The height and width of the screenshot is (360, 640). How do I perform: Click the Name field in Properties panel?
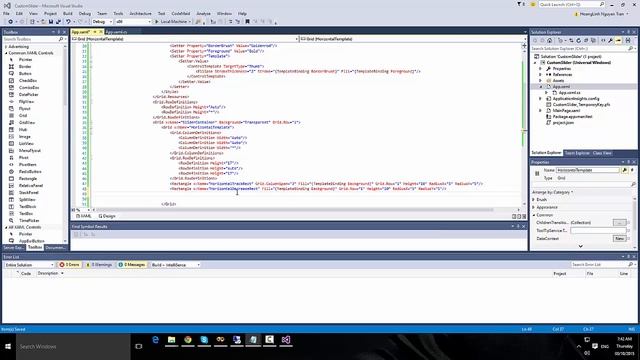click(x=587, y=170)
